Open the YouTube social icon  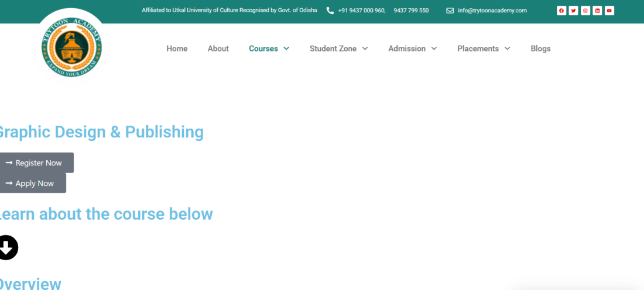[609, 11]
